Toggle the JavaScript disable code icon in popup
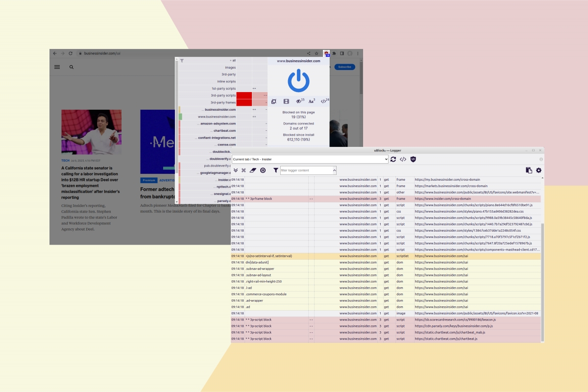Image resolution: width=588 pixels, height=392 pixels. pos(324,101)
